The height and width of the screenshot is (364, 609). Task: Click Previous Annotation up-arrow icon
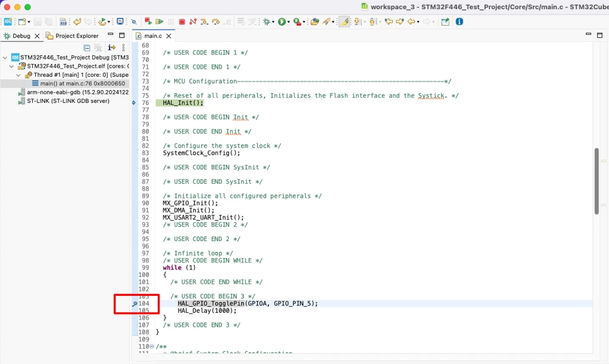(x=373, y=22)
